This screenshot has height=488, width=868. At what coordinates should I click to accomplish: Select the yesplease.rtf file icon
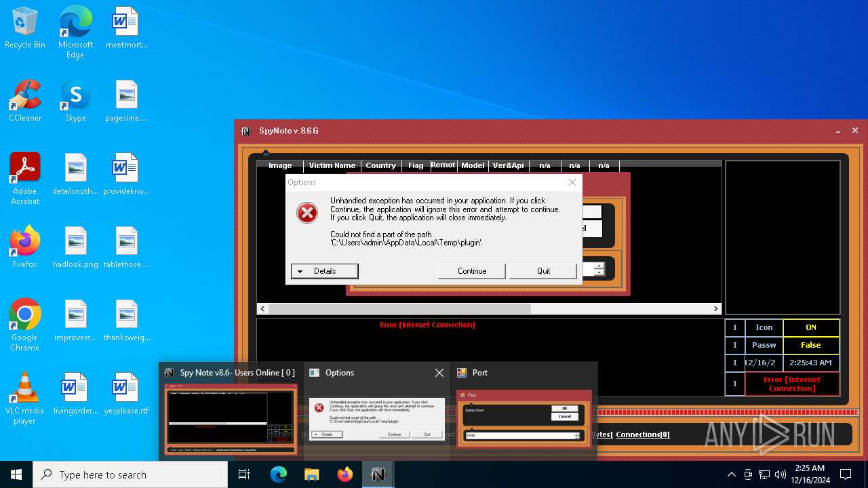point(126,394)
